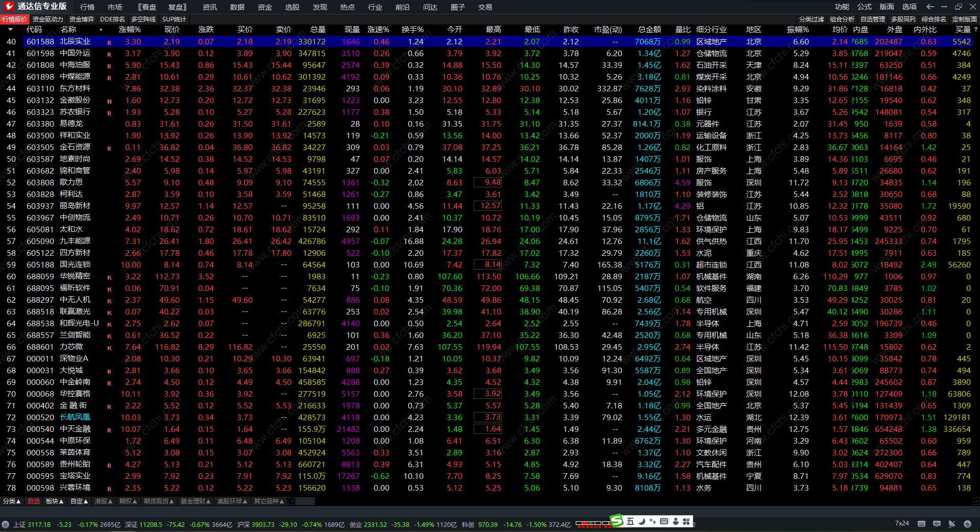
Task: Click the K marker for 华锐精密
Action: 109,277
